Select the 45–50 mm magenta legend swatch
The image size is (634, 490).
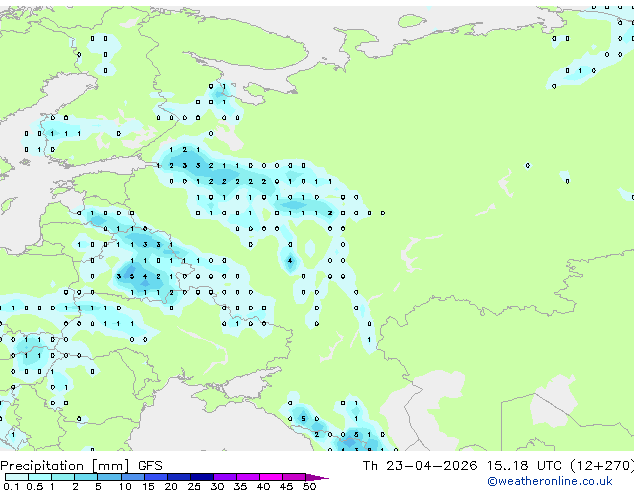click(x=294, y=477)
